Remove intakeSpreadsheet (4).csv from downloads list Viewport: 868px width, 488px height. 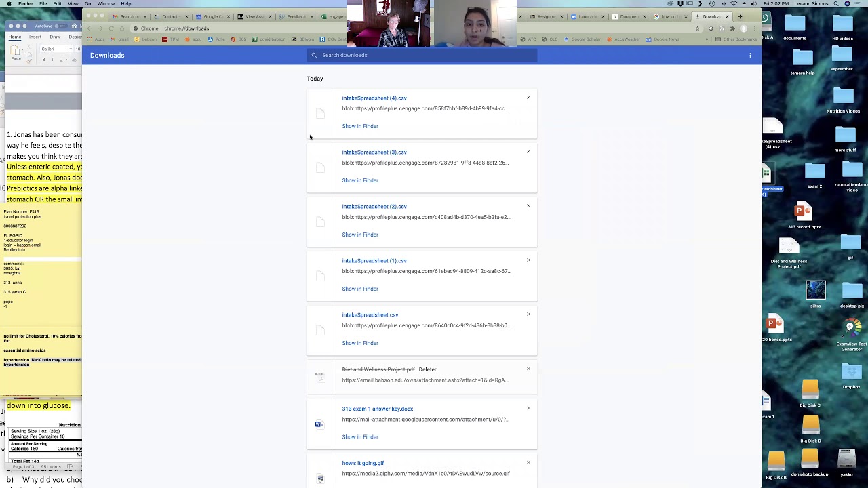(528, 98)
